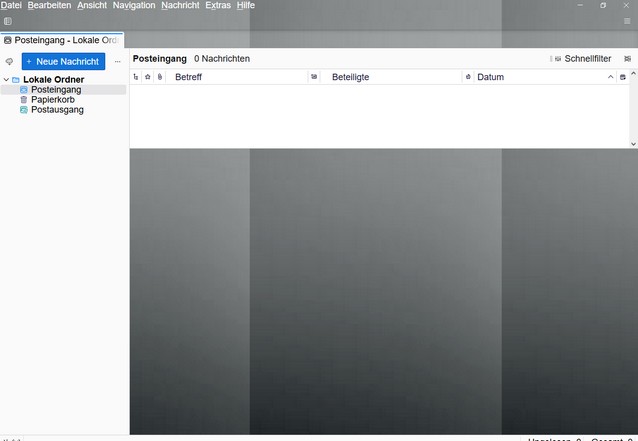Toggle Datum sort direction arrow
Image resolution: width=638 pixels, height=441 pixels.
pyautogui.click(x=610, y=77)
